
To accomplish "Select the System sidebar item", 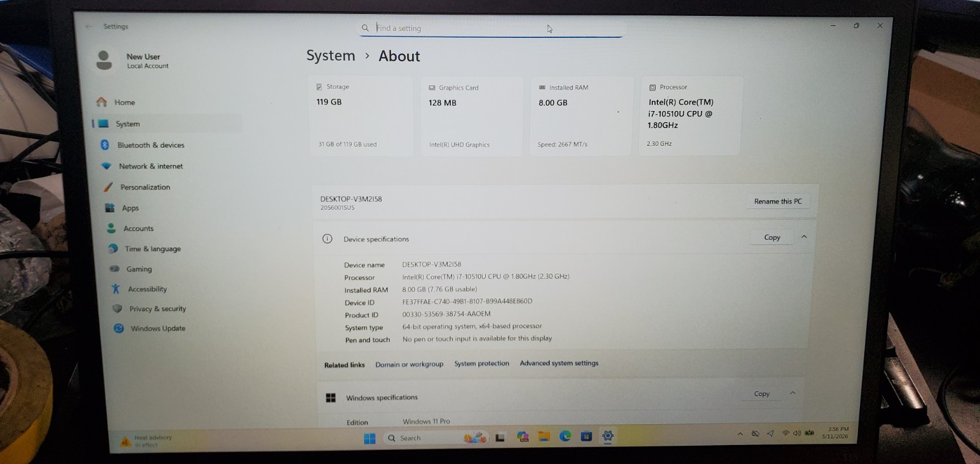I will click(167, 124).
